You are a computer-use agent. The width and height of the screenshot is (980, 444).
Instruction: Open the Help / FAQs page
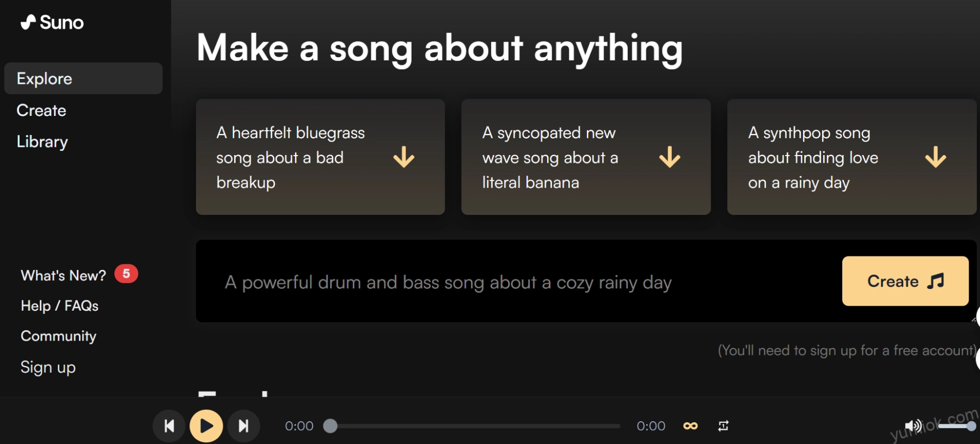[60, 306]
